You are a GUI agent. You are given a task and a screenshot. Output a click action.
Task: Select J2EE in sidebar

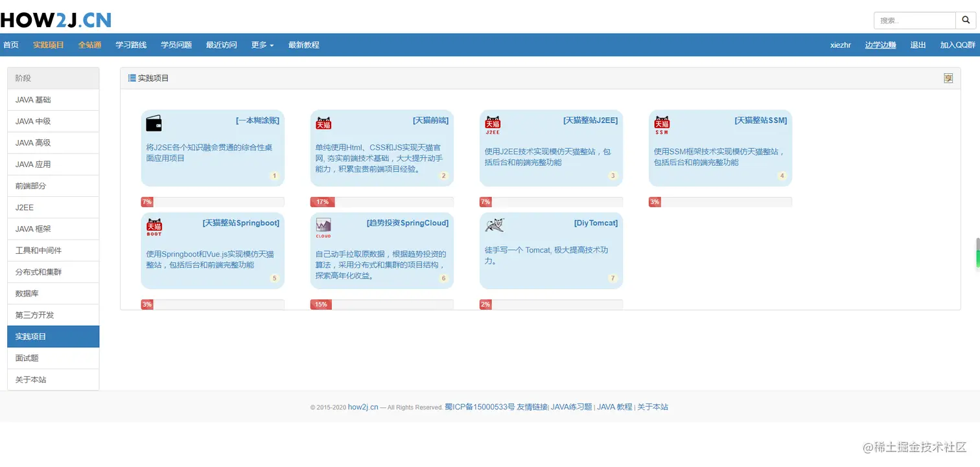53,207
